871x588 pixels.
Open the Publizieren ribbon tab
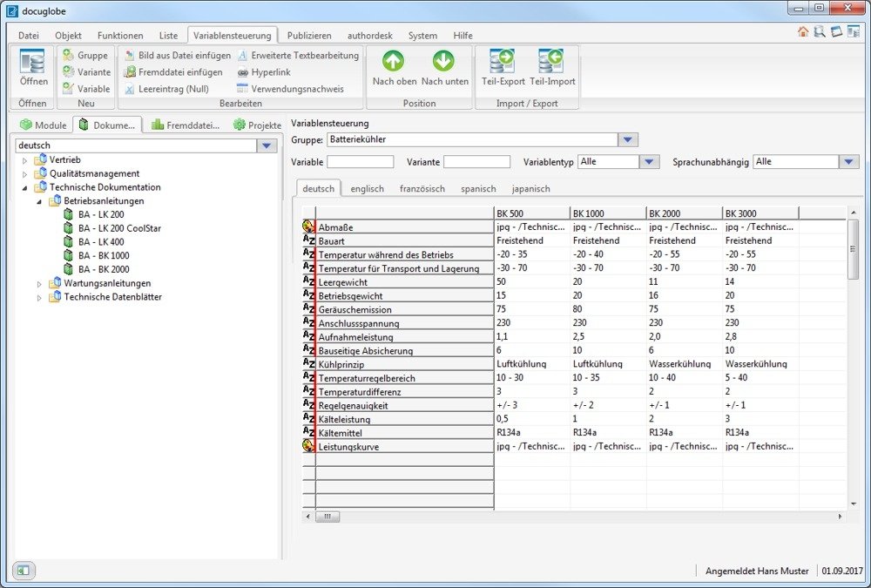pyautogui.click(x=309, y=36)
